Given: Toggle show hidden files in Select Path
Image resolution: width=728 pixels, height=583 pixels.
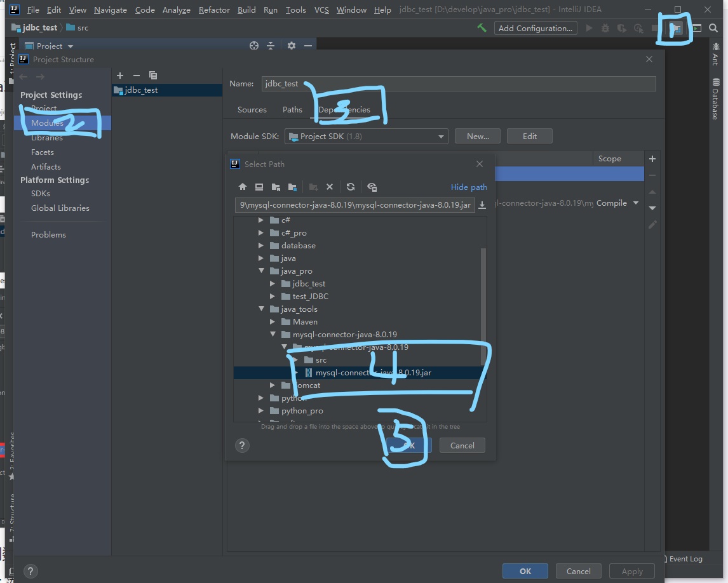Looking at the screenshot, I should [x=372, y=187].
